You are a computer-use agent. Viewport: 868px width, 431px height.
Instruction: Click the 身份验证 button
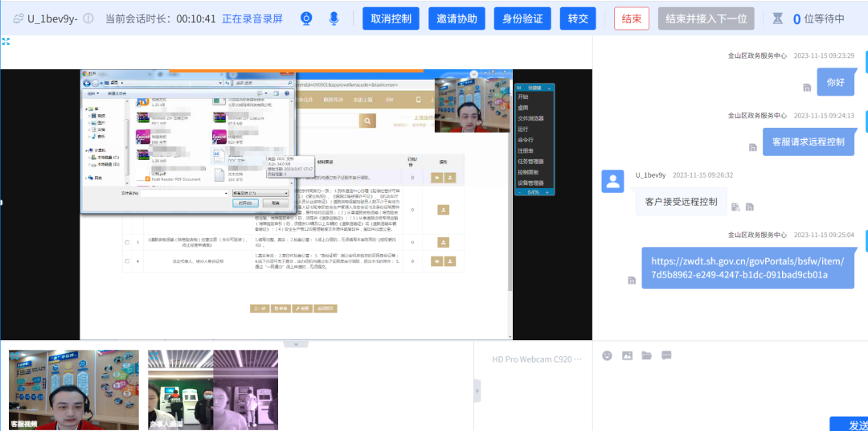pyautogui.click(x=522, y=18)
